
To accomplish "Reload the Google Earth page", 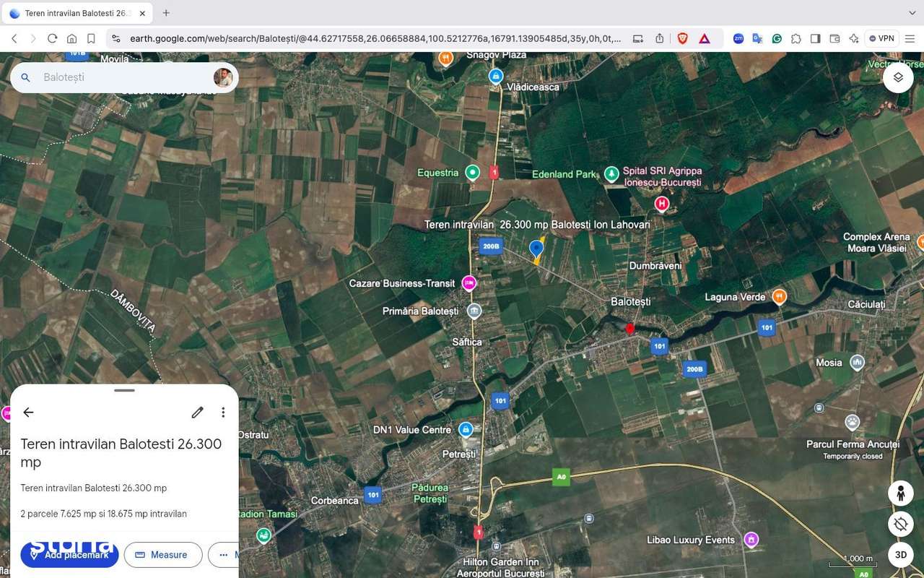I will [x=52, y=38].
